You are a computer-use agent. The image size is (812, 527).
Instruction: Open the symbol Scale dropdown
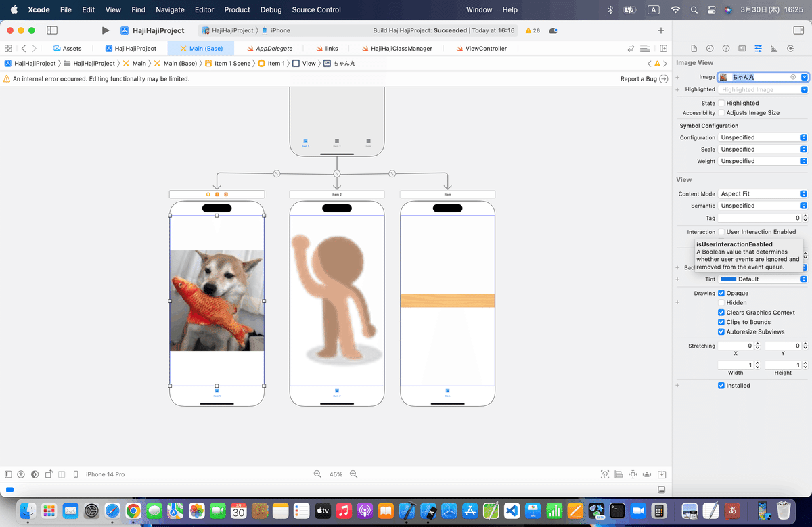pos(763,150)
